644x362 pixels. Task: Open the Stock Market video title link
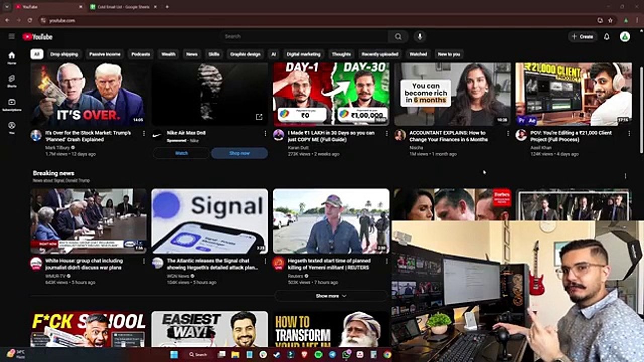89,136
